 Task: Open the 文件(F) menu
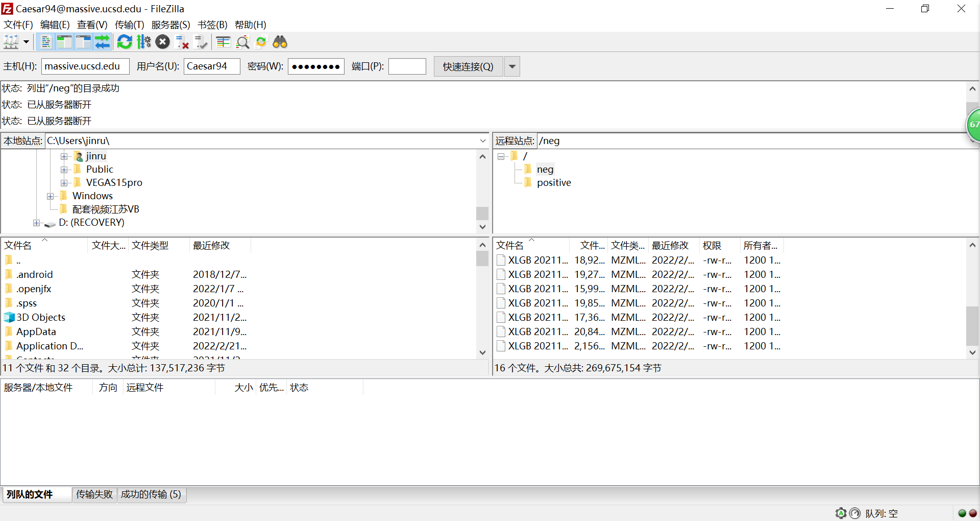(x=18, y=25)
